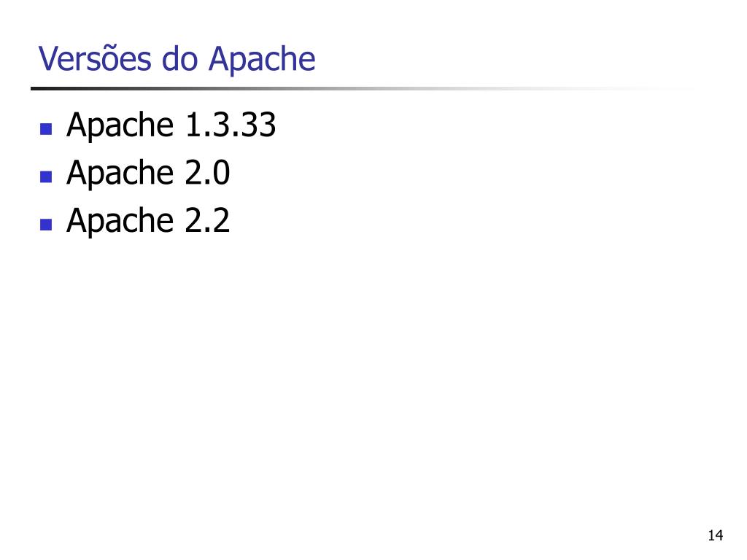
Task: Click the slide number 14
Action: [716, 536]
